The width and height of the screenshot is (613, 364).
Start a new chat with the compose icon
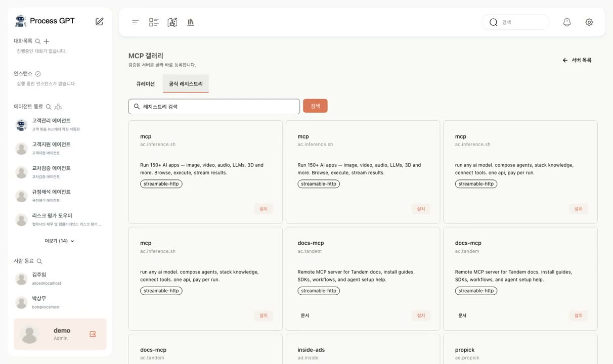click(100, 21)
